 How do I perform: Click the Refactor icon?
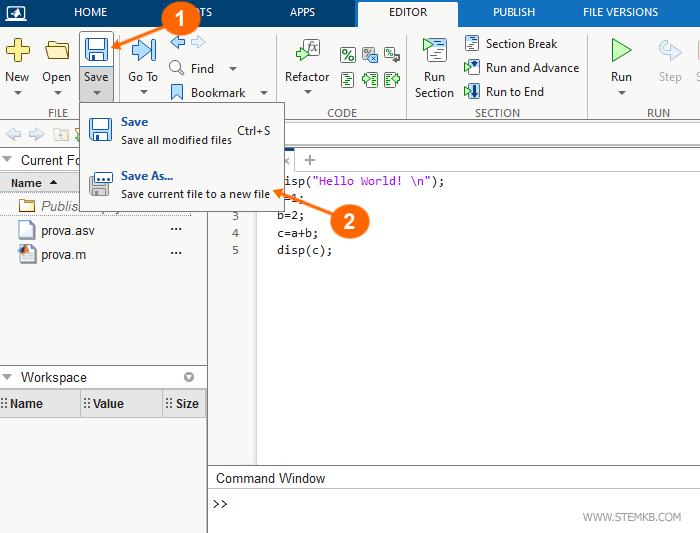click(307, 50)
